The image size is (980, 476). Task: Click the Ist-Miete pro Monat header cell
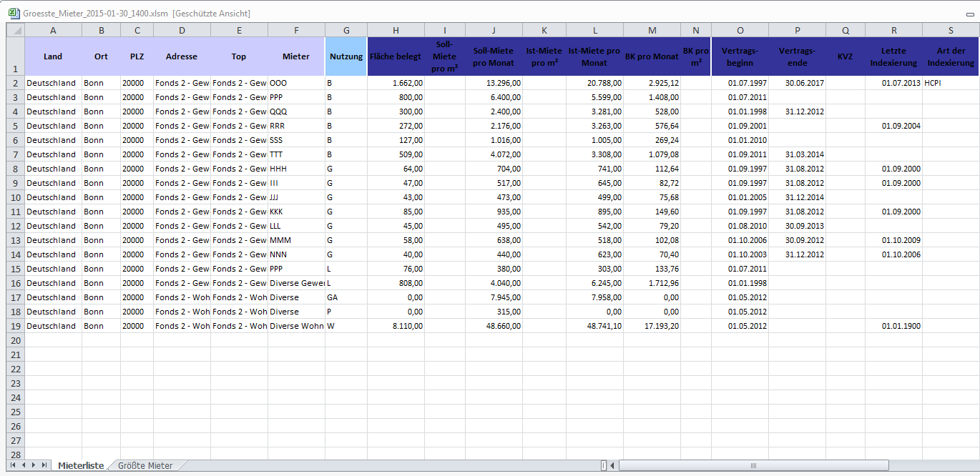click(595, 56)
